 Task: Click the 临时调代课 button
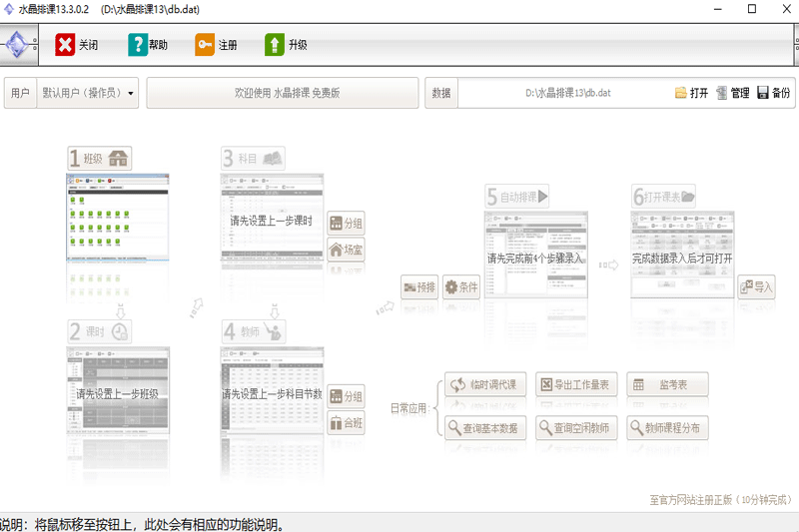483,384
